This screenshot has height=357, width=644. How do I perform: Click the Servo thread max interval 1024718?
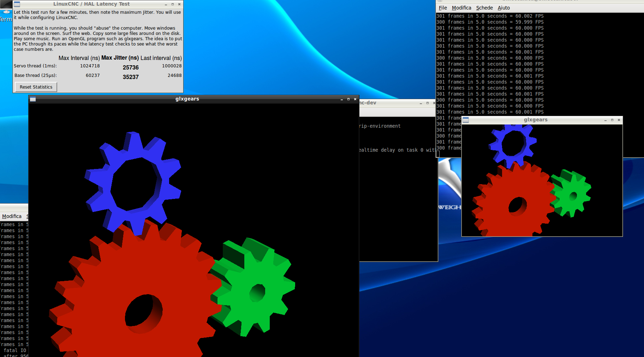(x=90, y=66)
